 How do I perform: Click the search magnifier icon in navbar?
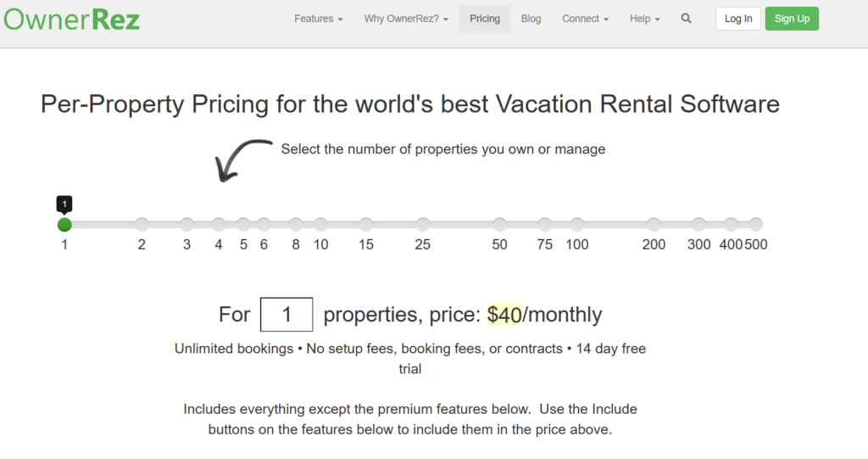click(686, 19)
